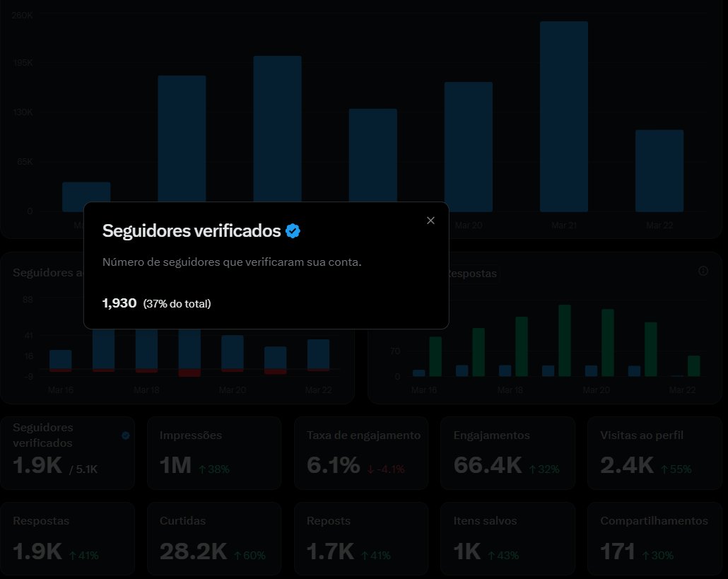Screen dimensions: 728x579
Task: Click the Mar 20 bar in impressions chart
Action: point(469,147)
